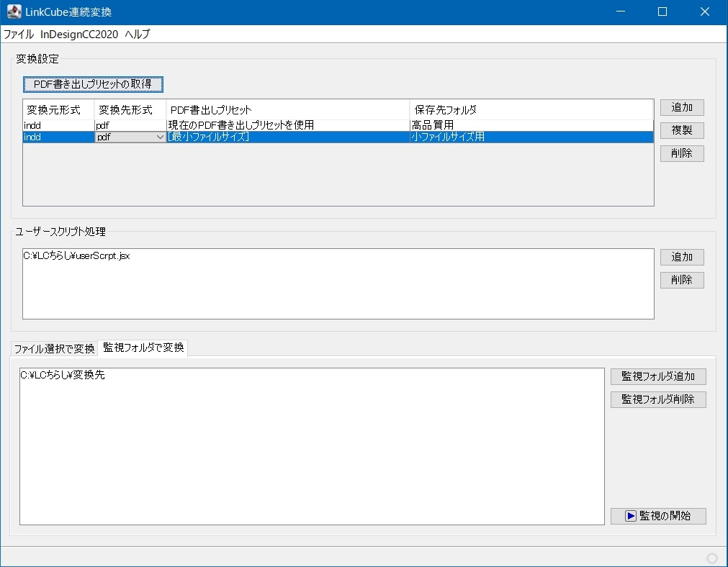The height and width of the screenshot is (567, 728).
Task: Click 追加 in the user script section
Action: pos(681,258)
